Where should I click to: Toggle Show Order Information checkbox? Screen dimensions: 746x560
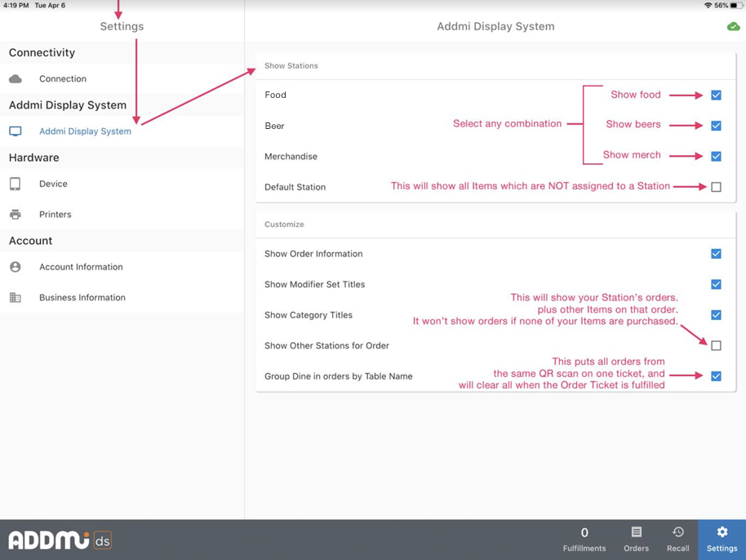coord(716,254)
